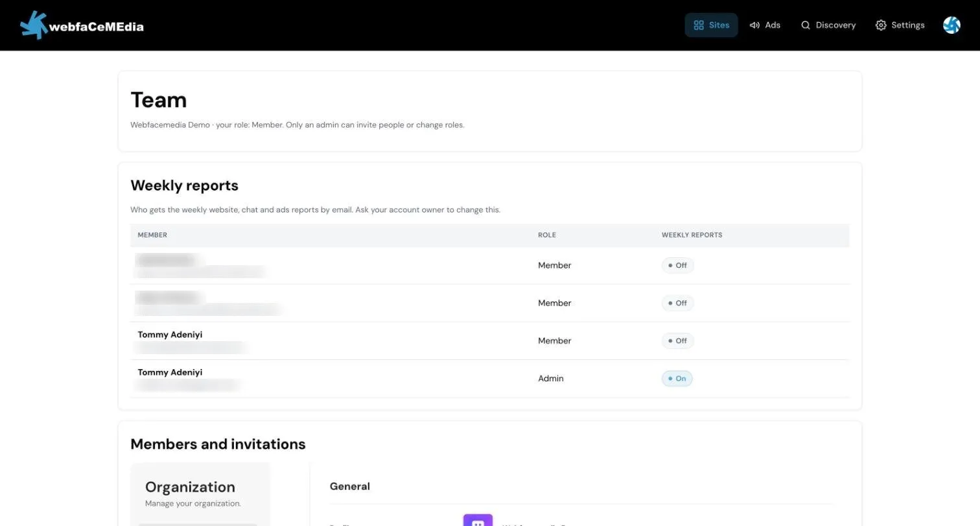Open the Ads navigation item
980x526 pixels.
765,25
